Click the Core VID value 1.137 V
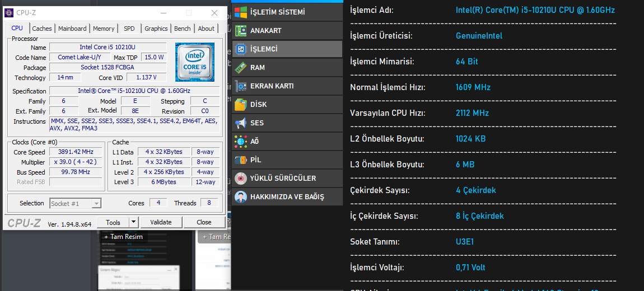The image size is (644, 291). [x=147, y=77]
